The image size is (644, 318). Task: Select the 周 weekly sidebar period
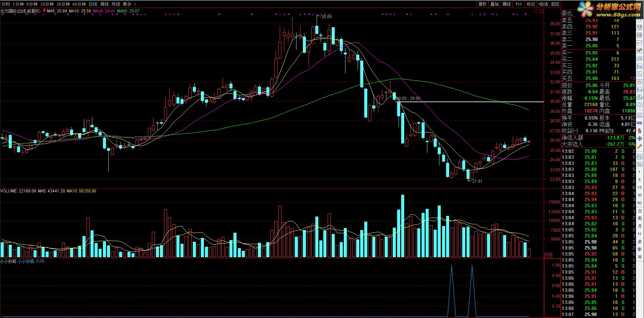point(640,219)
